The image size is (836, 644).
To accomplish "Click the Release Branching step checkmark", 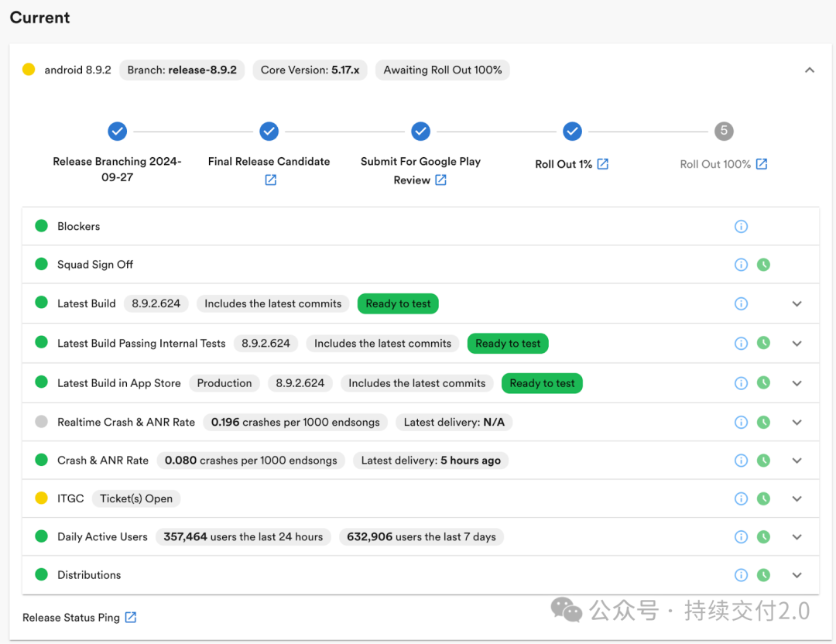I will coord(118,131).
